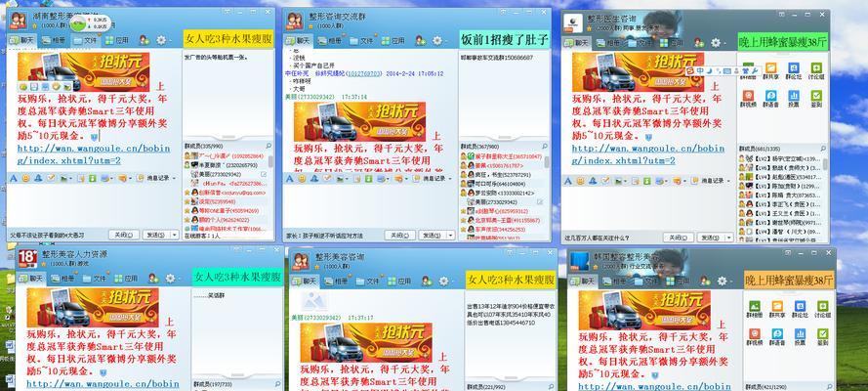The image size is (868, 391).
Task: Open 签到 app in 整形医生咨询 window
Action: pyautogui.click(x=816, y=99)
